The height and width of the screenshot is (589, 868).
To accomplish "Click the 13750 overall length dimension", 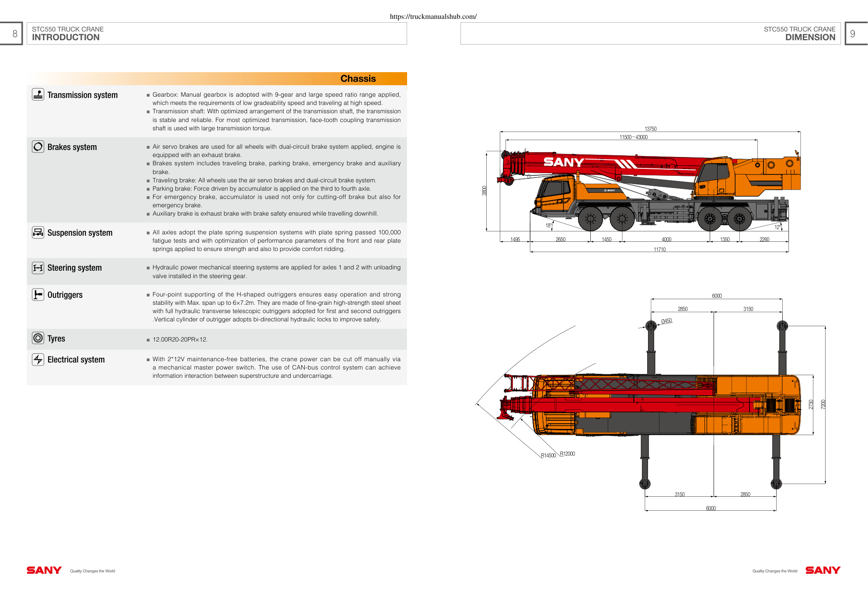I will pyautogui.click(x=651, y=129).
